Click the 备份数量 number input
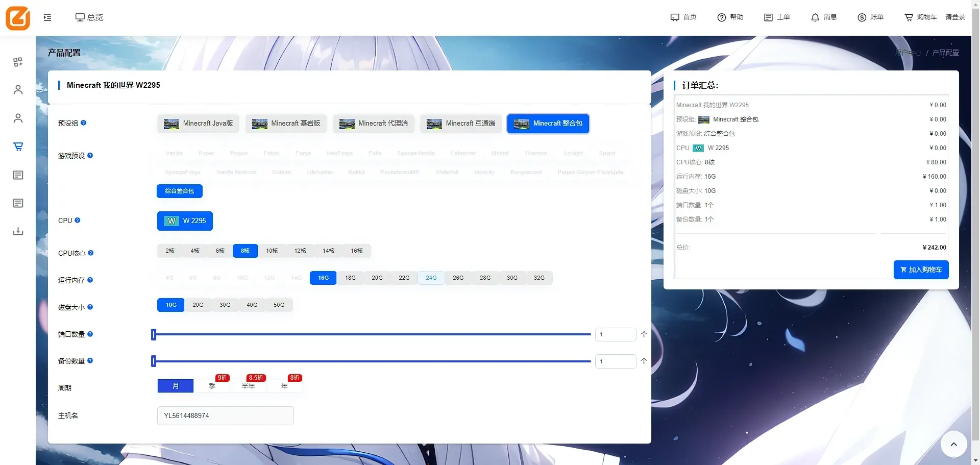The height and width of the screenshot is (465, 980). (x=616, y=361)
